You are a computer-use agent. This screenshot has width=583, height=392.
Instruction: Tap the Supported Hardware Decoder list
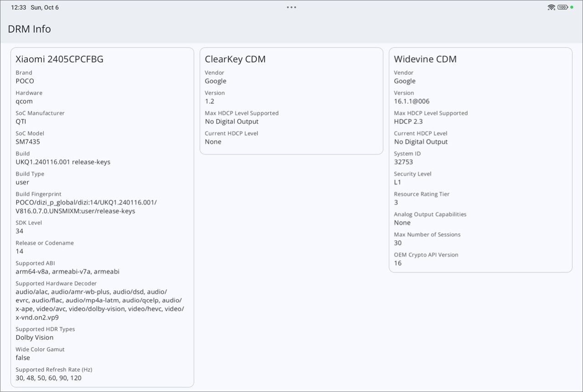99,305
